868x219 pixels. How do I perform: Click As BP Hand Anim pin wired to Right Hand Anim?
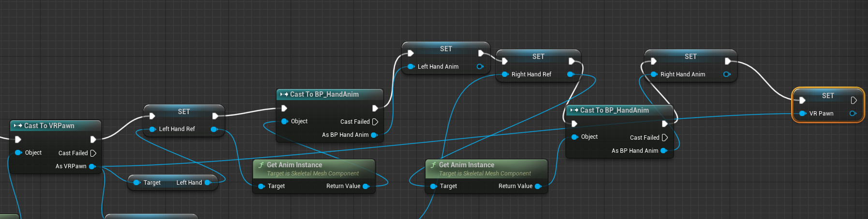tap(664, 151)
